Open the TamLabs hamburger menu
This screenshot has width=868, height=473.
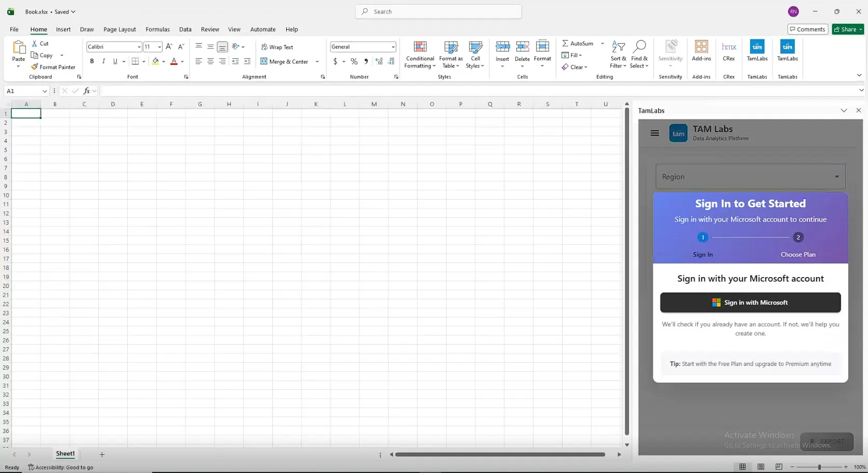(655, 133)
